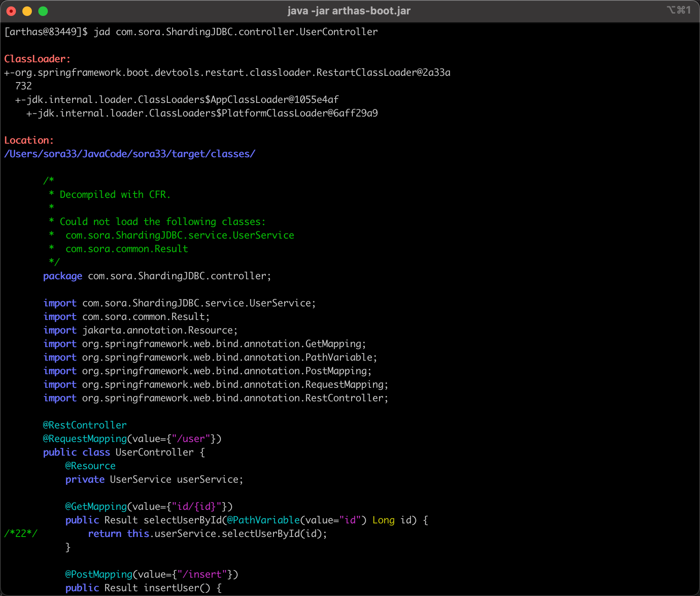Click the yellow minimize window button

pos(27,11)
